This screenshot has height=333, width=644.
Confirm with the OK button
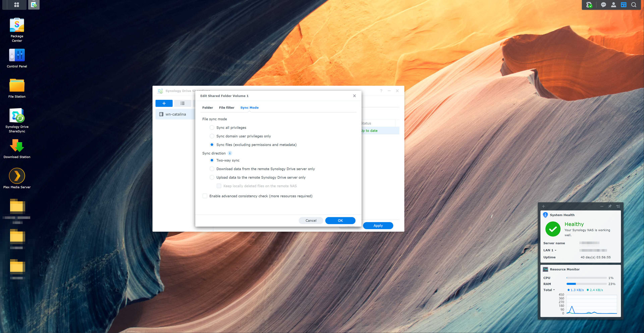[x=340, y=220]
